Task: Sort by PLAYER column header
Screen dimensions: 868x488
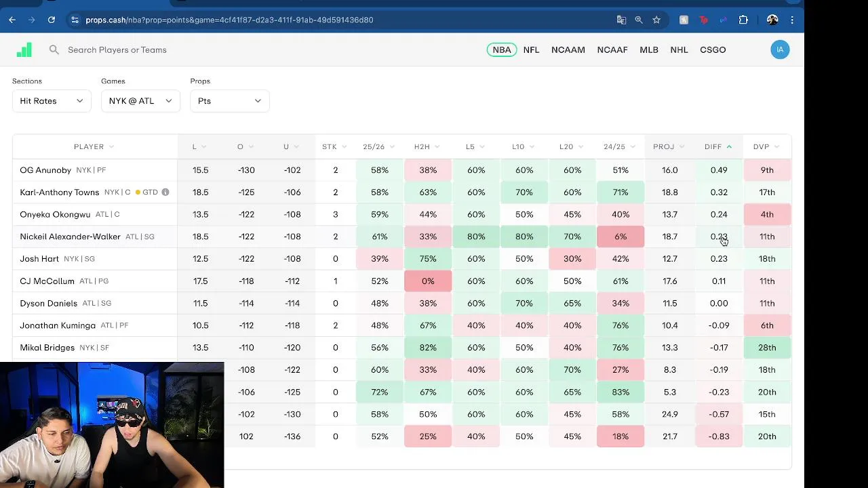Action: click(x=94, y=146)
